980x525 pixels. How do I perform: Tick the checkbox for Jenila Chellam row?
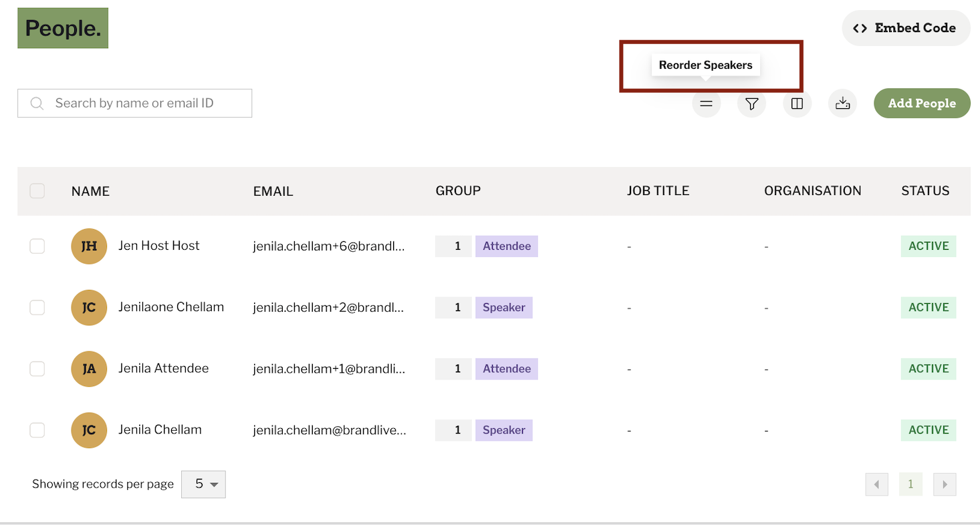[x=37, y=430]
